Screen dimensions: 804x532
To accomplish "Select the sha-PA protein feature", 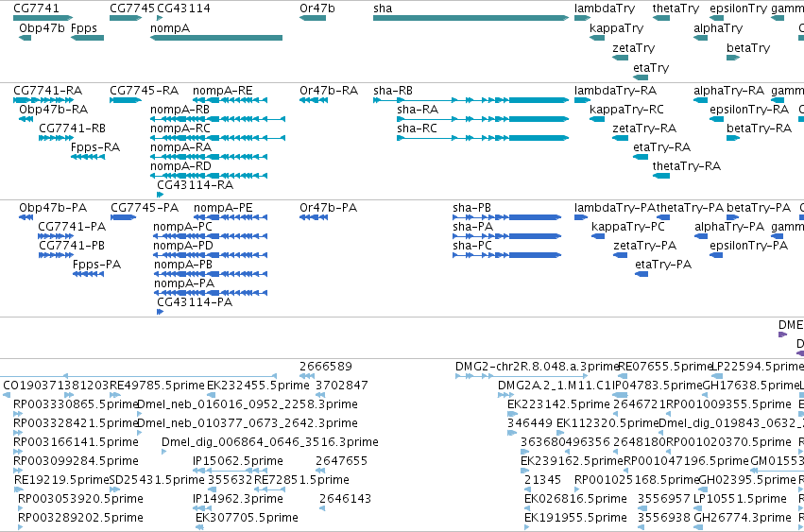I will click(506, 236).
